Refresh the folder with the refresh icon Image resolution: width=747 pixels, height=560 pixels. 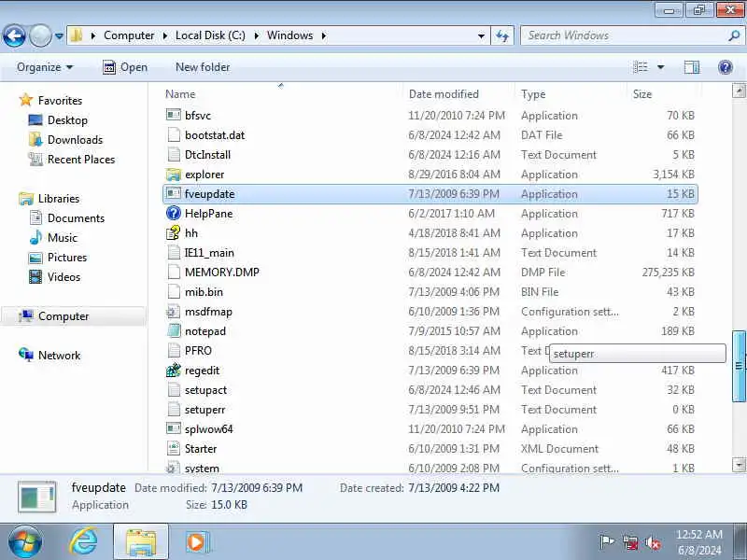click(502, 35)
